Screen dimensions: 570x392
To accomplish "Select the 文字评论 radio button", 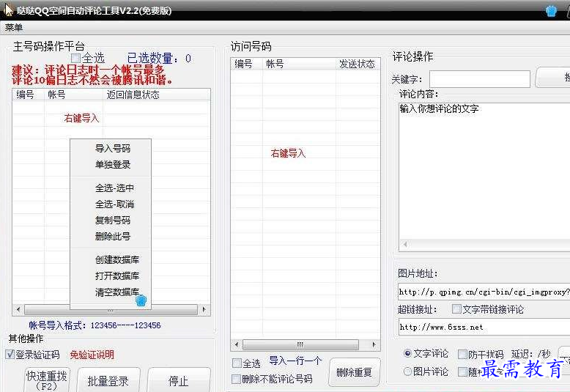I will click(x=407, y=353).
